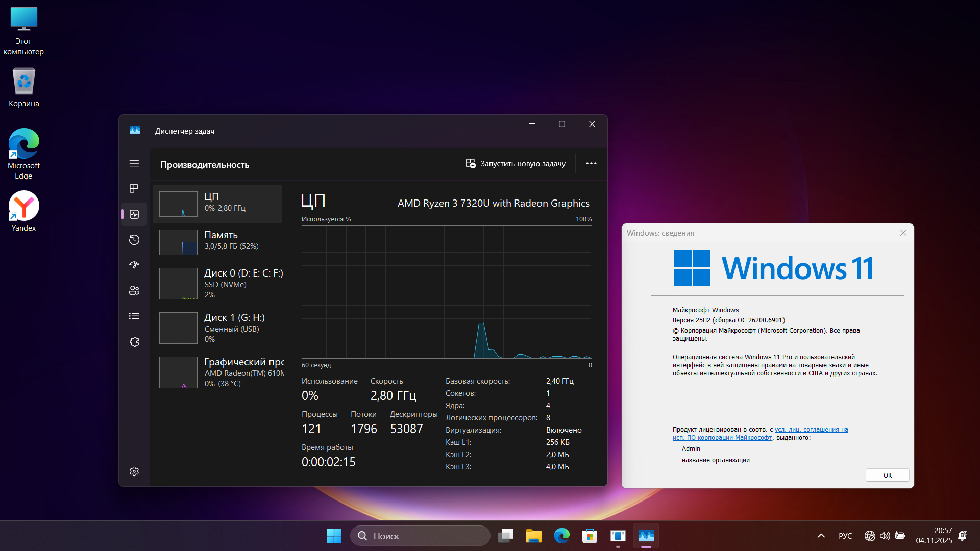The image size is (980, 551).
Task: Click Run new task button
Action: (x=516, y=163)
